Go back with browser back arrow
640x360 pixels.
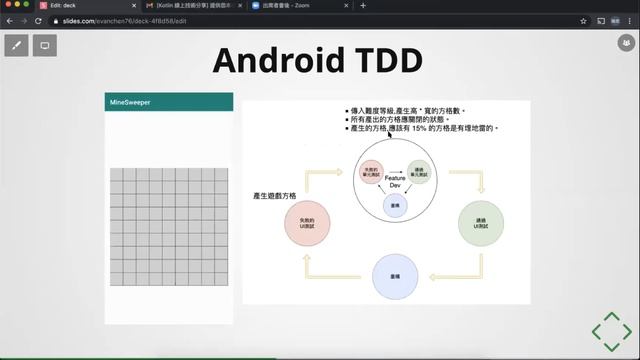(10, 21)
